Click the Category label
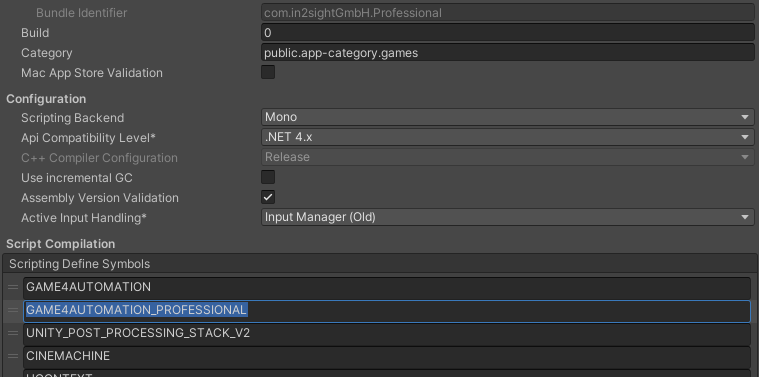This screenshot has height=377, width=759. click(x=46, y=53)
